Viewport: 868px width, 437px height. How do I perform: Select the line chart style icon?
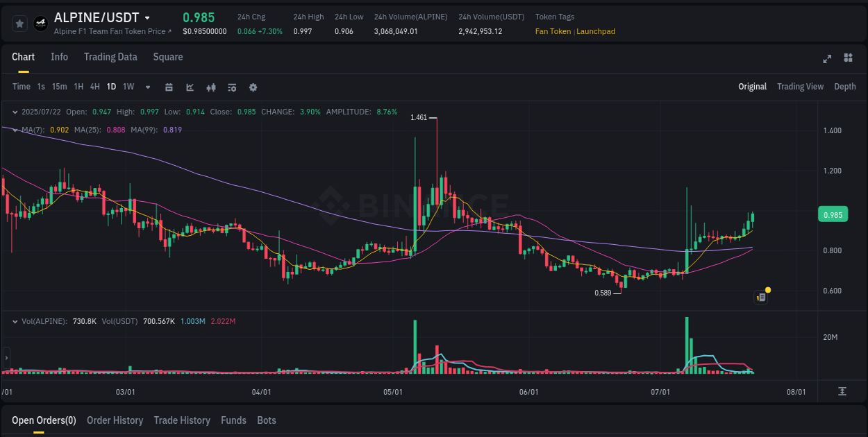189,87
